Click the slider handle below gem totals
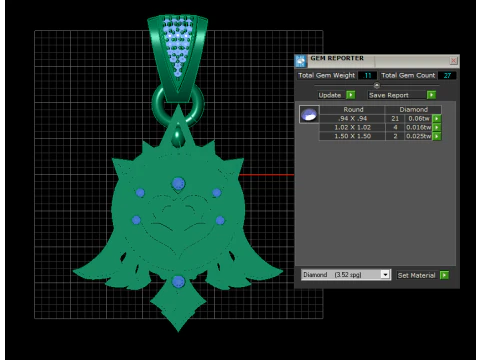The height and width of the screenshot is (360, 480). click(x=377, y=86)
